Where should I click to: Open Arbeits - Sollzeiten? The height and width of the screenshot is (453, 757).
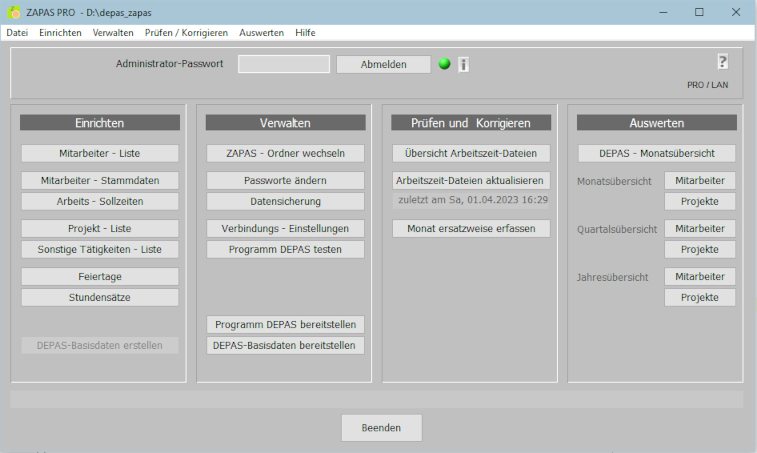coord(100,201)
